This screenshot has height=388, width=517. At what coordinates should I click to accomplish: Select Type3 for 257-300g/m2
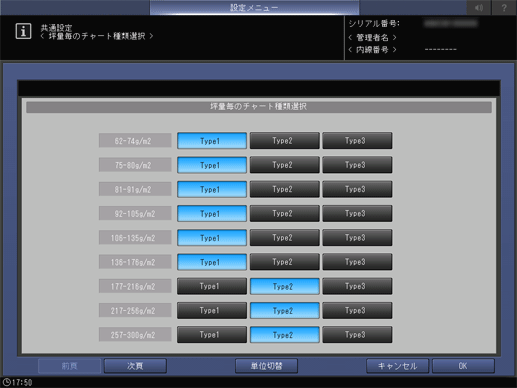click(357, 335)
